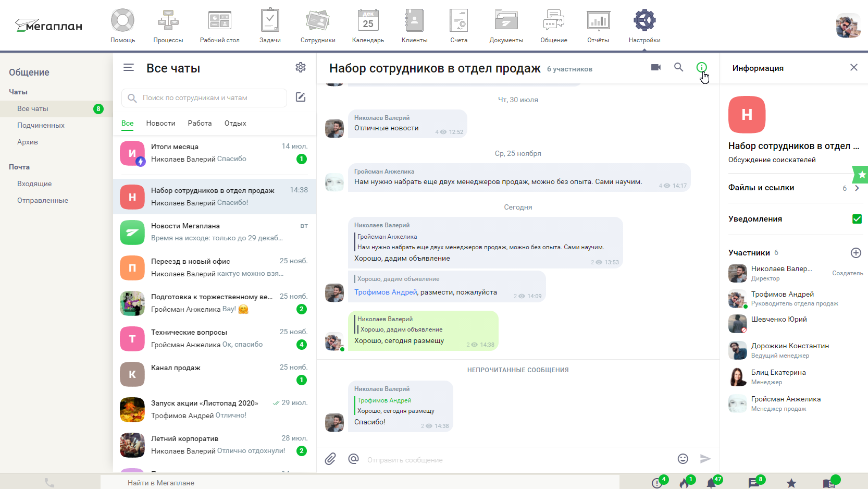Image resolution: width=868 pixels, height=489 pixels.
Task: Click the employee and chat search field
Action: tap(204, 97)
